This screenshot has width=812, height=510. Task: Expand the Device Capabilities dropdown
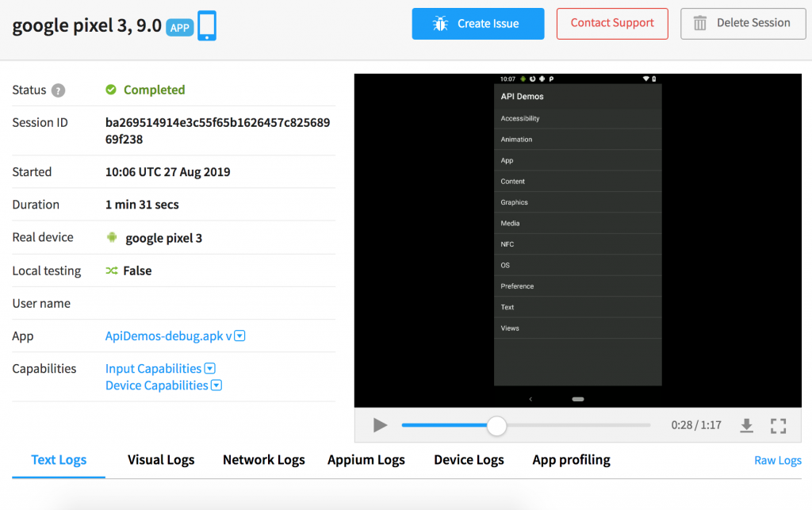(x=216, y=385)
